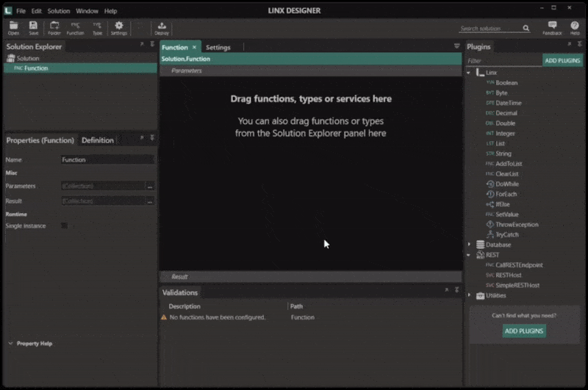The height and width of the screenshot is (390, 588).
Task: Click the REST plugin group icon
Action: (480, 255)
